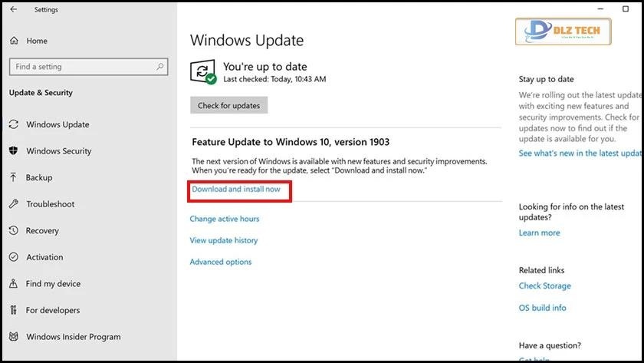The width and height of the screenshot is (644, 363).
Task: Open View update history
Action: coord(224,240)
